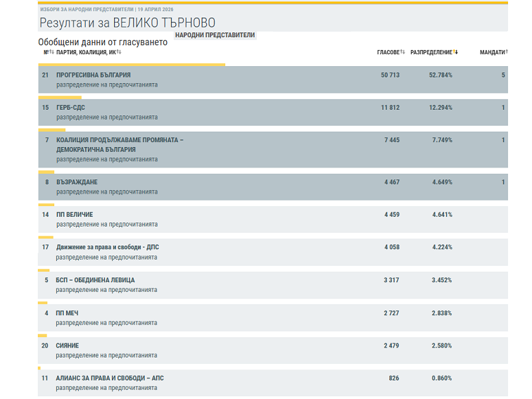
Task: Click yellow vote-share bar above ПРОГРЕСИВНА БЪЛГАРИЯ
Action: point(132,65)
